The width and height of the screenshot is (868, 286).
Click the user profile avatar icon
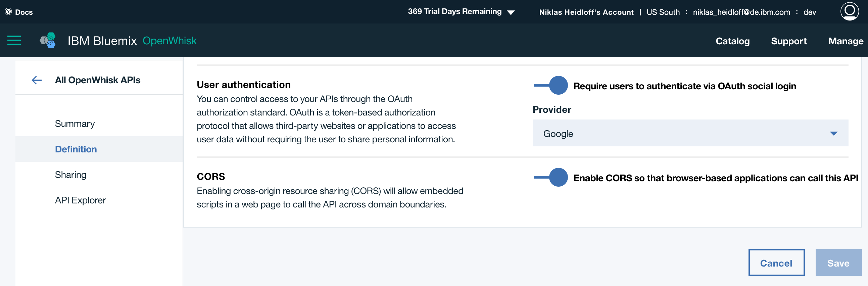pyautogui.click(x=850, y=11)
